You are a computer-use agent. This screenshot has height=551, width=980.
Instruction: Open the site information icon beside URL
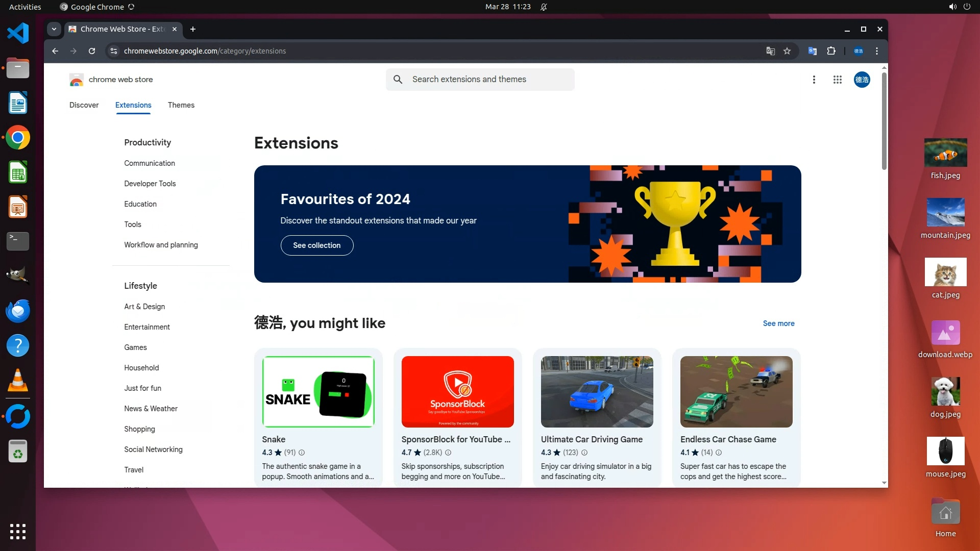click(x=114, y=51)
